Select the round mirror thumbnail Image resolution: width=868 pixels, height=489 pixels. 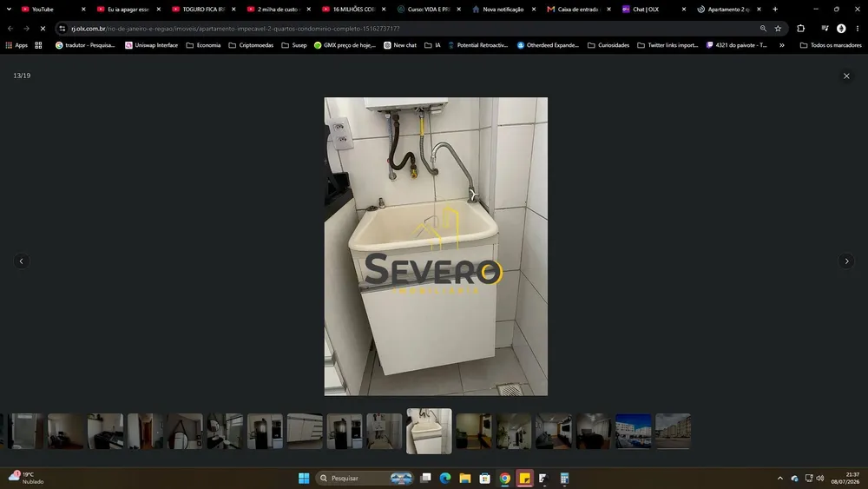click(185, 431)
